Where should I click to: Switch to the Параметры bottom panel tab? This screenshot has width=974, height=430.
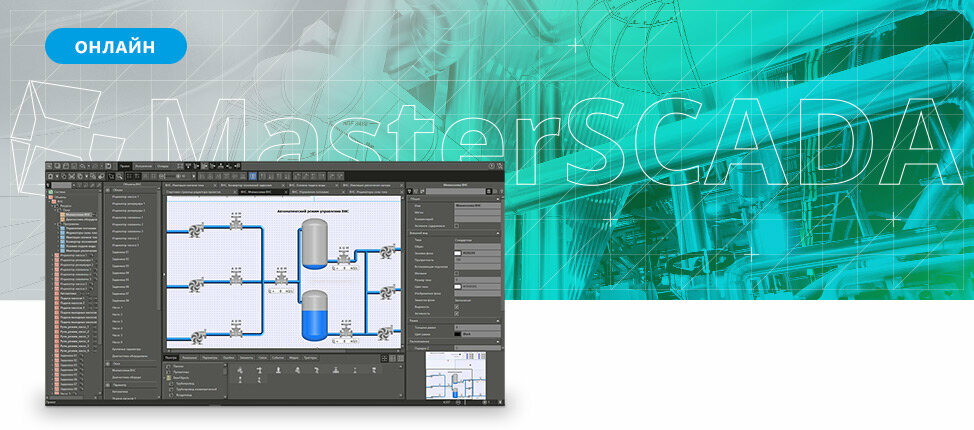click(210, 358)
